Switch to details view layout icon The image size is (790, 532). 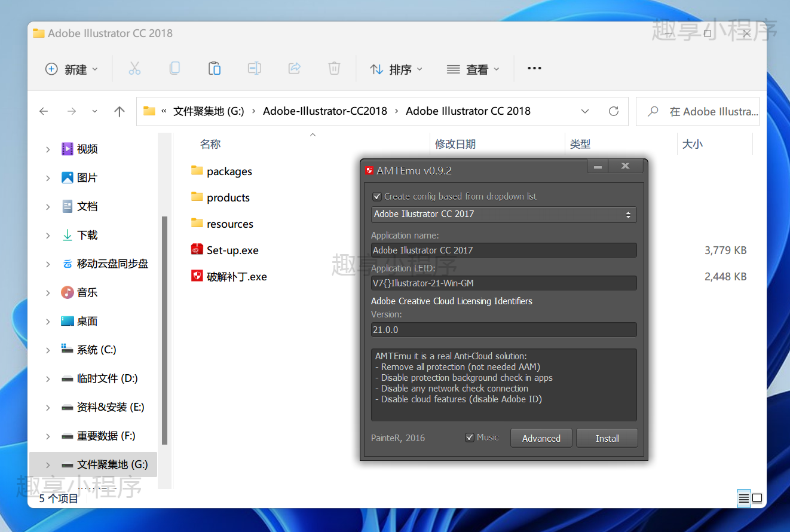point(743,498)
